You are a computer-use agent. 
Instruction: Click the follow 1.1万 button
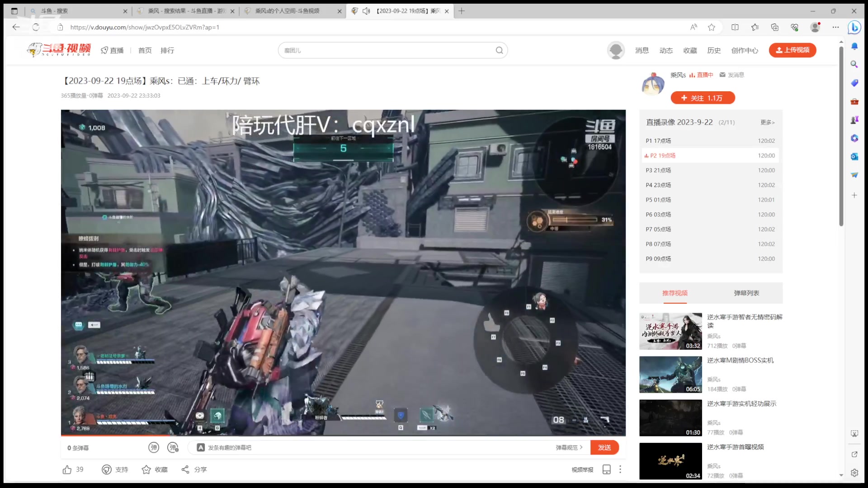pos(703,98)
